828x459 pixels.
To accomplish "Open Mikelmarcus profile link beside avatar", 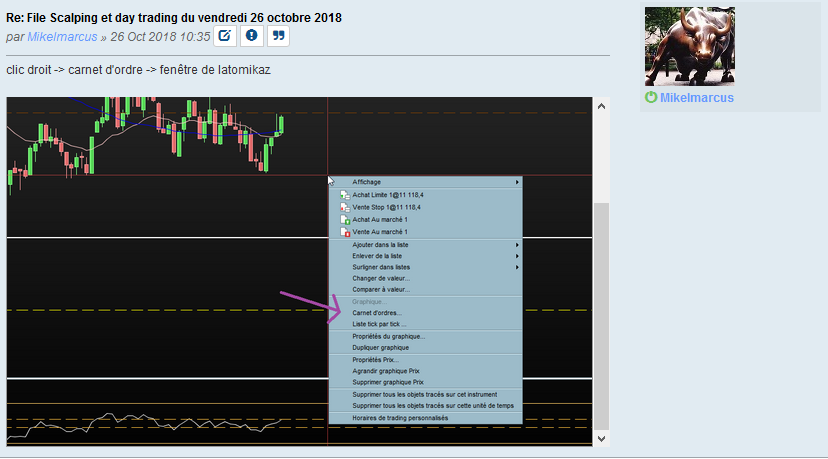I will point(697,98).
